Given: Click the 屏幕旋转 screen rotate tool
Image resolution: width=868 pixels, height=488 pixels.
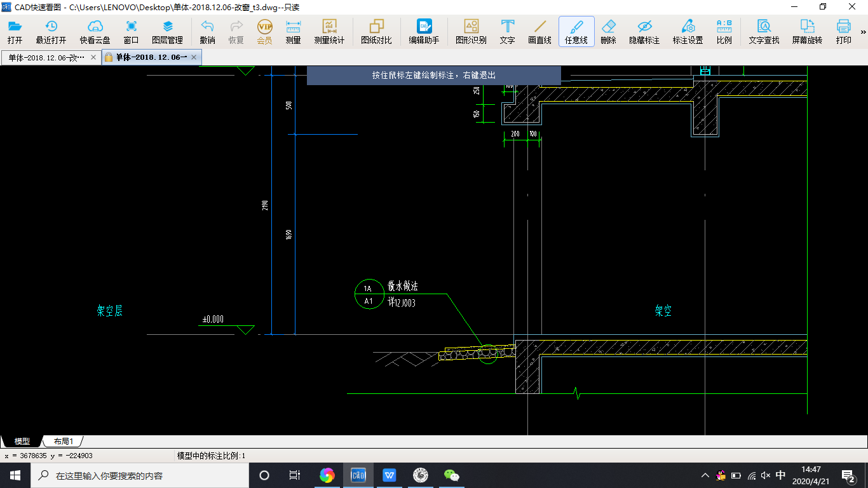Looking at the screenshot, I should (807, 32).
